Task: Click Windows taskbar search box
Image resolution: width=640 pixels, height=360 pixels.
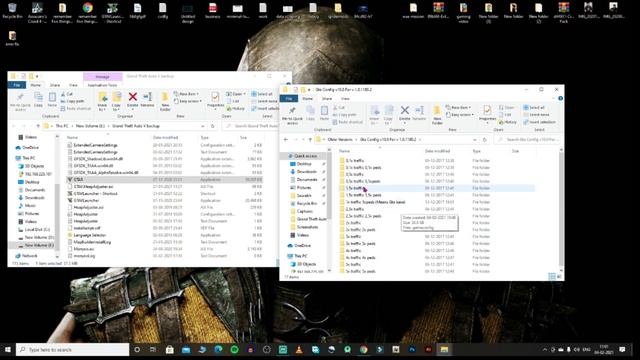Action: pos(73,350)
